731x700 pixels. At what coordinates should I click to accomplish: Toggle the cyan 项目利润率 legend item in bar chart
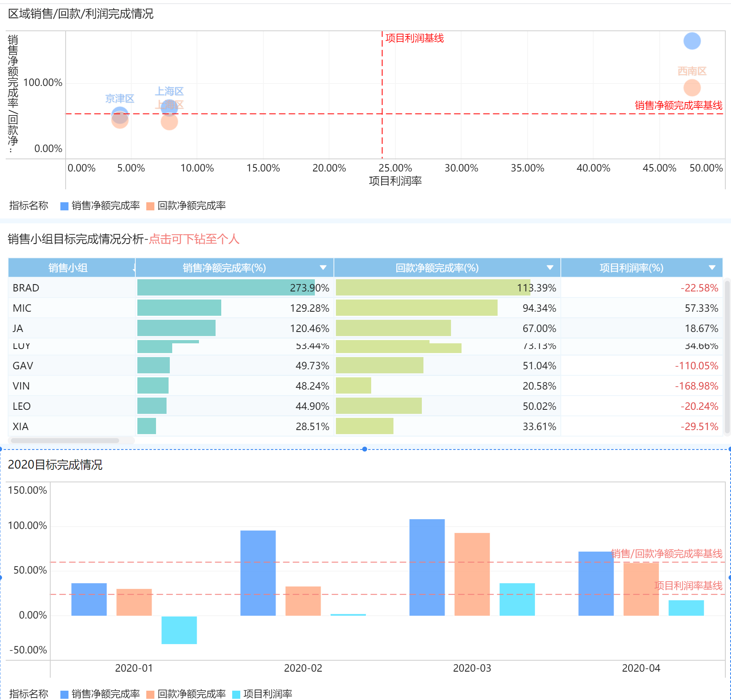262,694
